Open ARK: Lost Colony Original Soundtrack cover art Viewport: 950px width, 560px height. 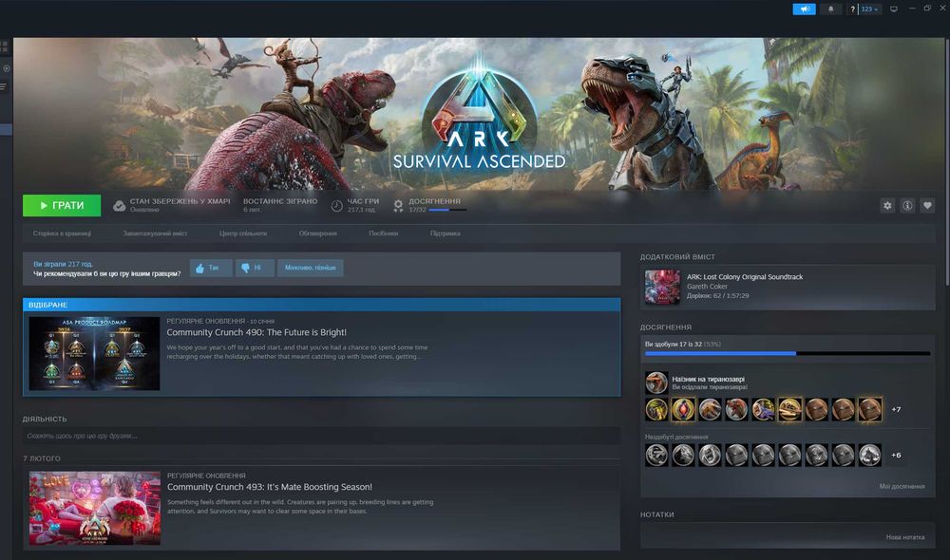[662, 287]
